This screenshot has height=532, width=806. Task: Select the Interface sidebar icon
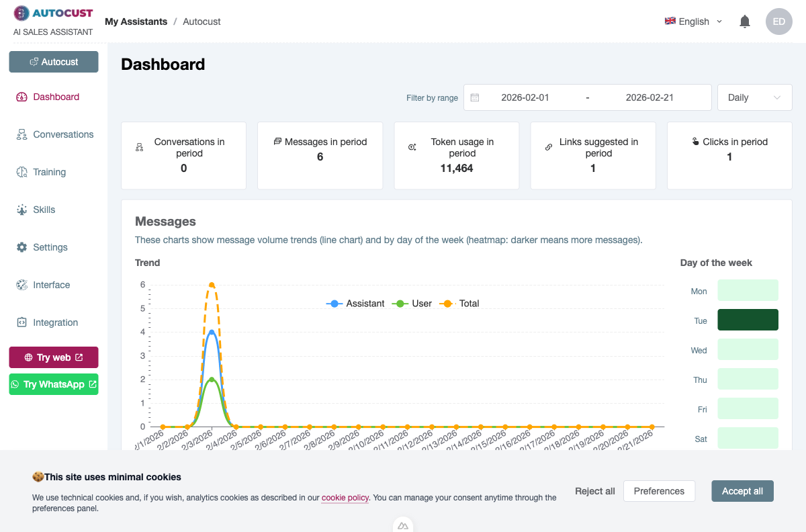(x=22, y=285)
